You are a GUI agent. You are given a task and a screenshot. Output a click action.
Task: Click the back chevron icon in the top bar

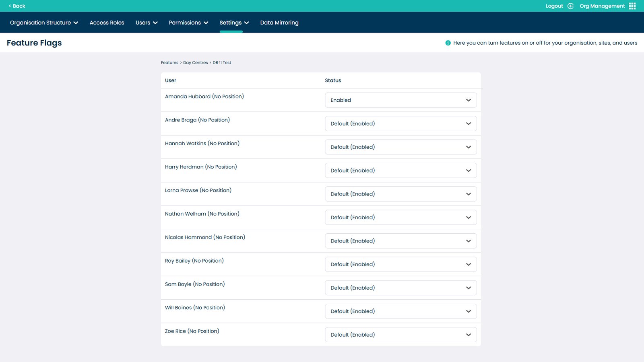[x=9, y=6]
